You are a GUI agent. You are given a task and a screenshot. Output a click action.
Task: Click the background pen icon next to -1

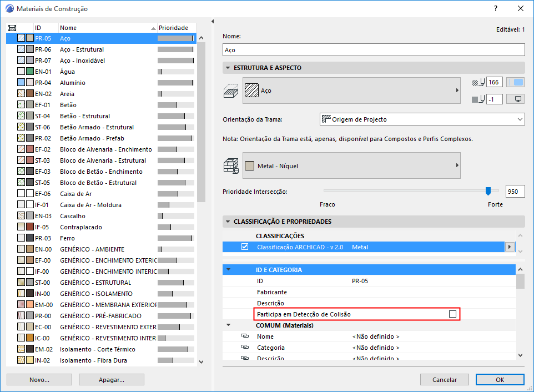pyautogui.click(x=477, y=99)
